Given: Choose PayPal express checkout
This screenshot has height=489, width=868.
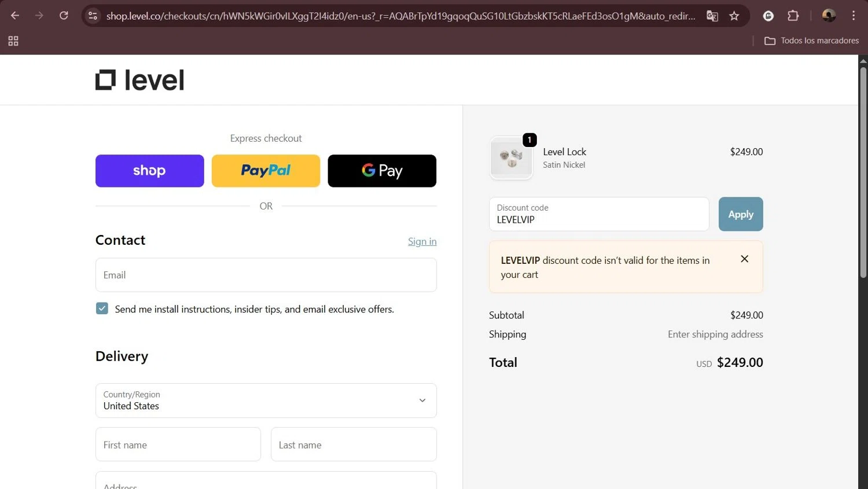Looking at the screenshot, I should tap(266, 171).
